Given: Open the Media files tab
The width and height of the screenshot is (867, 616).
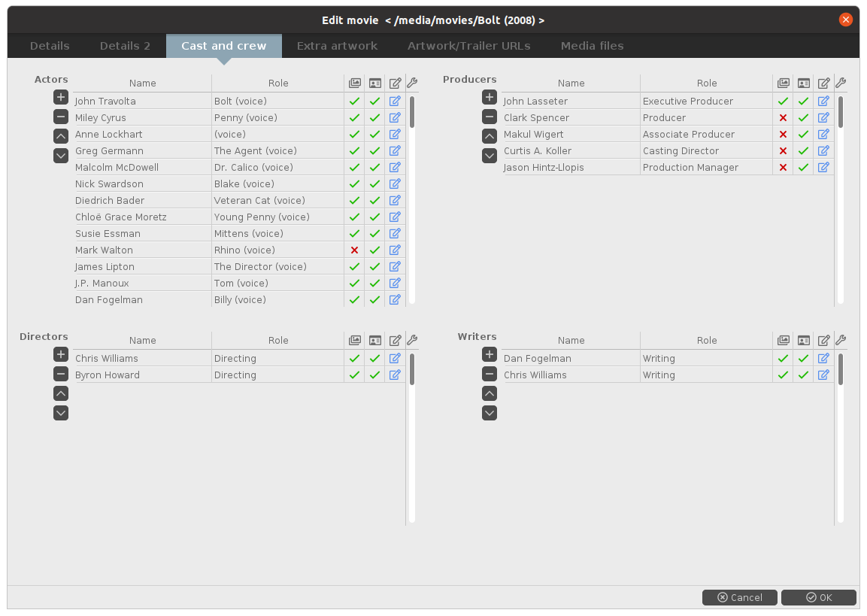Looking at the screenshot, I should point(592,46).
